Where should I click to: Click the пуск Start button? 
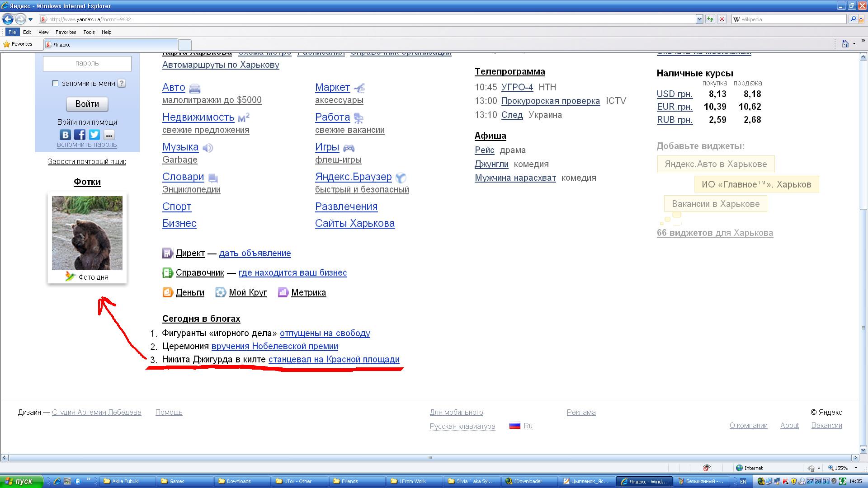tap(21, 481)
